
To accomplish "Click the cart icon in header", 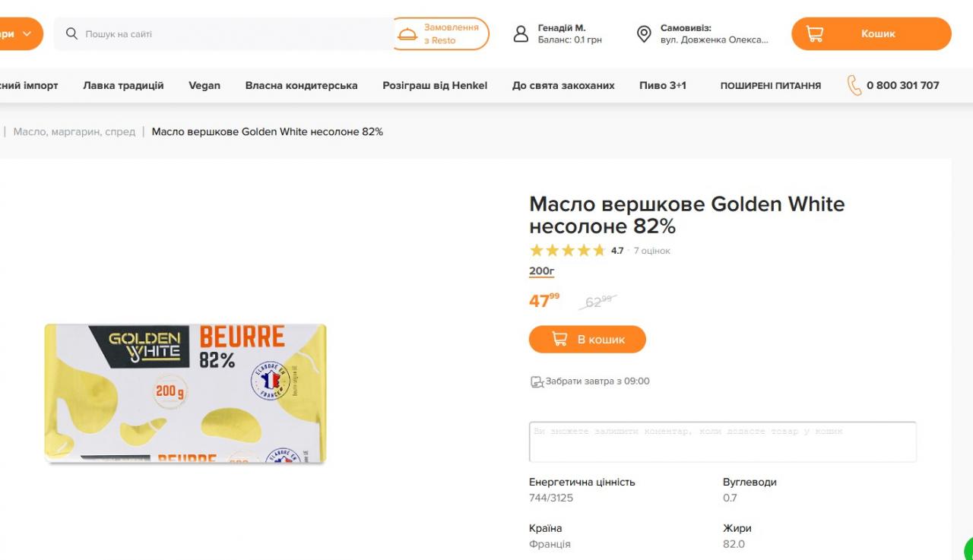I will (x=814, y=33).
